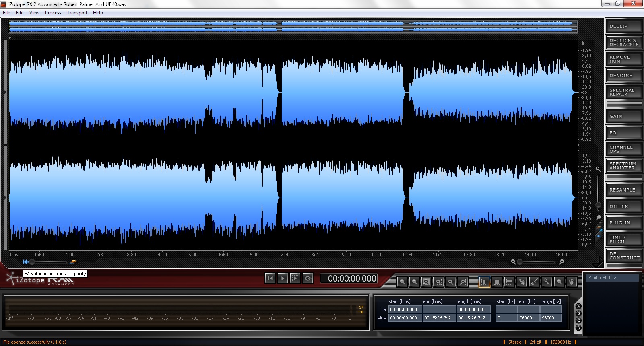The image size is (644, 346).
Task: Open the Edit menu
Action: point(20,13)
